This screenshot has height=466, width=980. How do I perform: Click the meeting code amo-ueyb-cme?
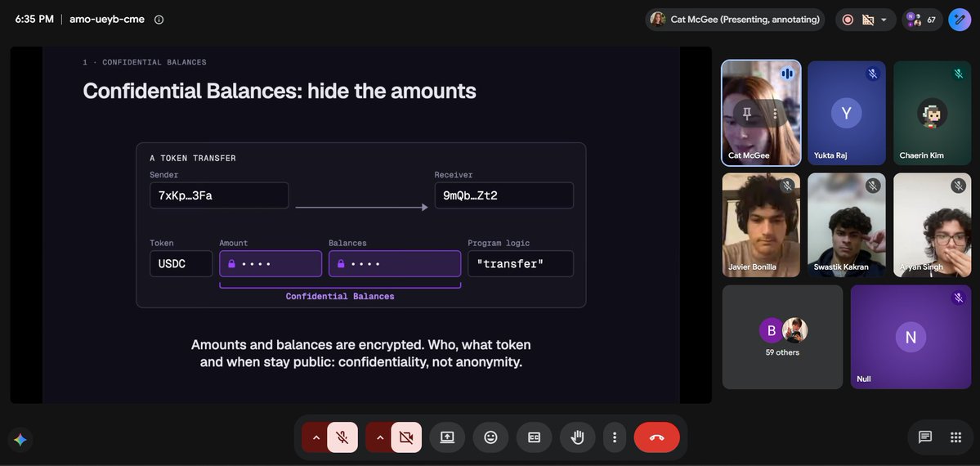(107, 20)
